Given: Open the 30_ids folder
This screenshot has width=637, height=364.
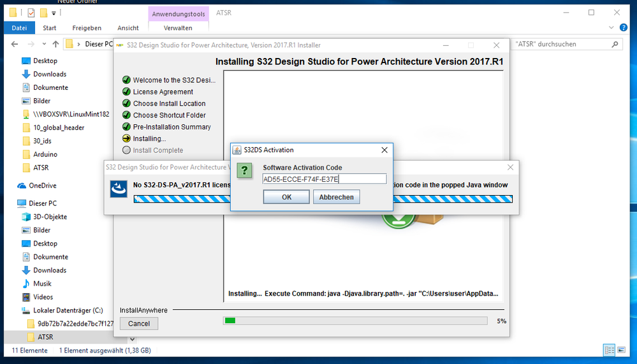Looking at the screenshot, I should tap(42, 141).
